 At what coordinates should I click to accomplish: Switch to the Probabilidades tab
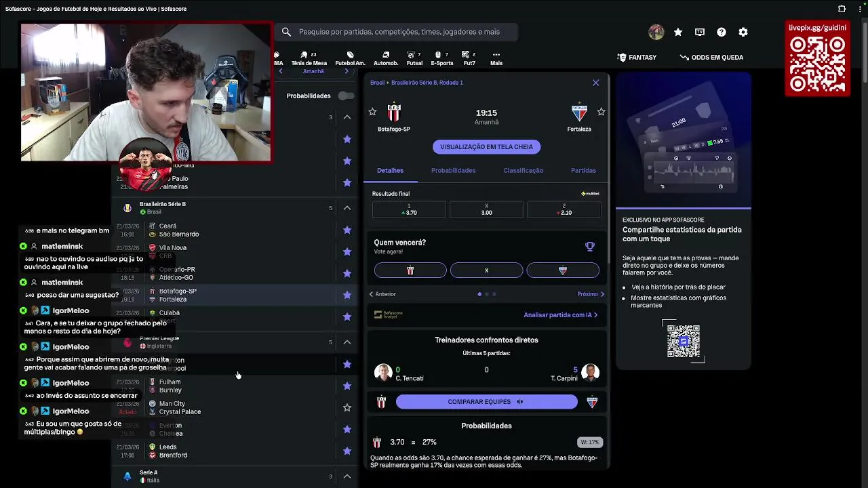(453, 170)
